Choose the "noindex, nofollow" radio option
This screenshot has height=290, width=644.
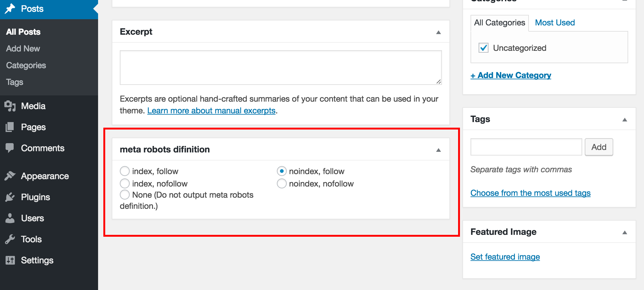[281, 183]
